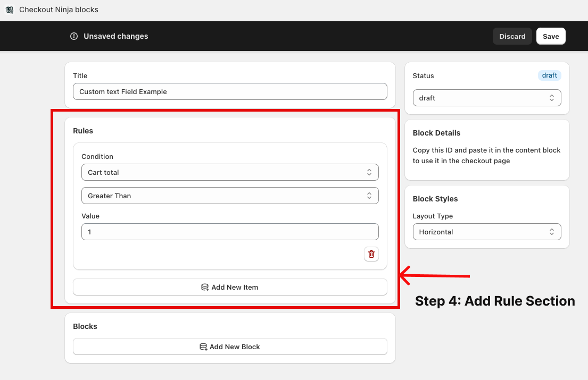Click the Blocks section heading
The image size is (588, 380).
[x=85, y=326]
